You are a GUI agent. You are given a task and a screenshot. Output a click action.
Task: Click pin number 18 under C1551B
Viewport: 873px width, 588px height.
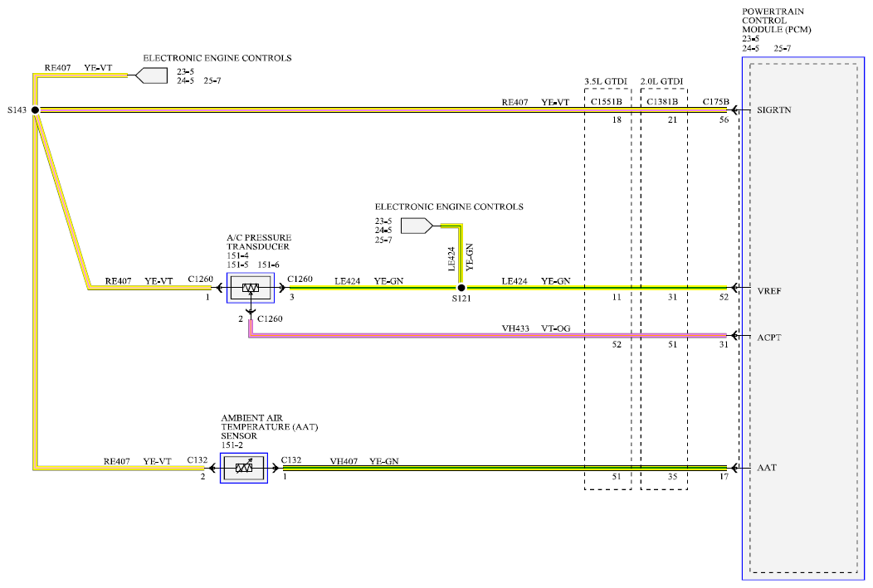click(617, 119)
